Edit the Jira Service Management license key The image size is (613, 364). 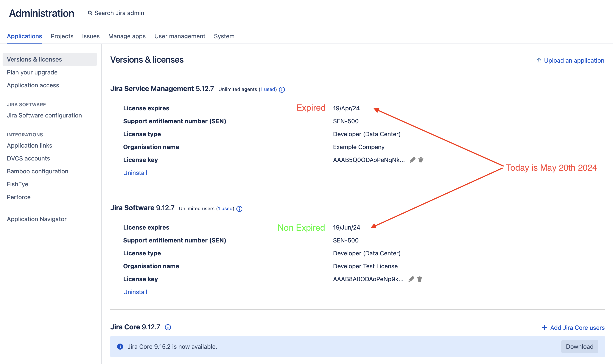point(413,160)
